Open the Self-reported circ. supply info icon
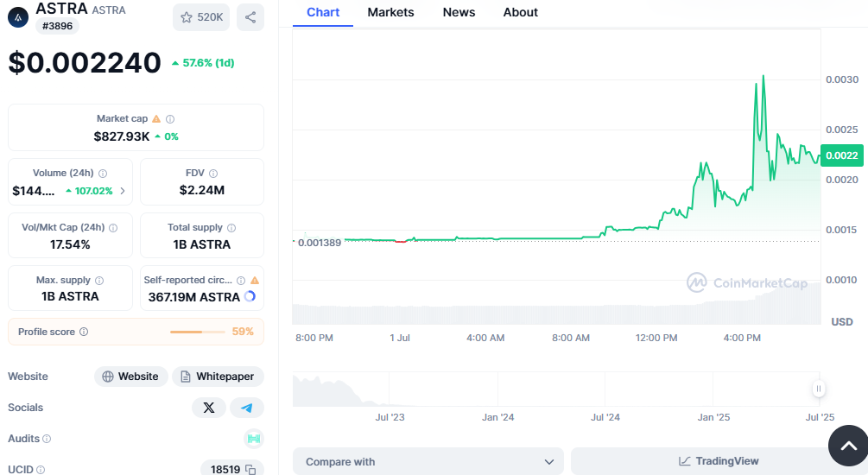 (x=241, y=281)
